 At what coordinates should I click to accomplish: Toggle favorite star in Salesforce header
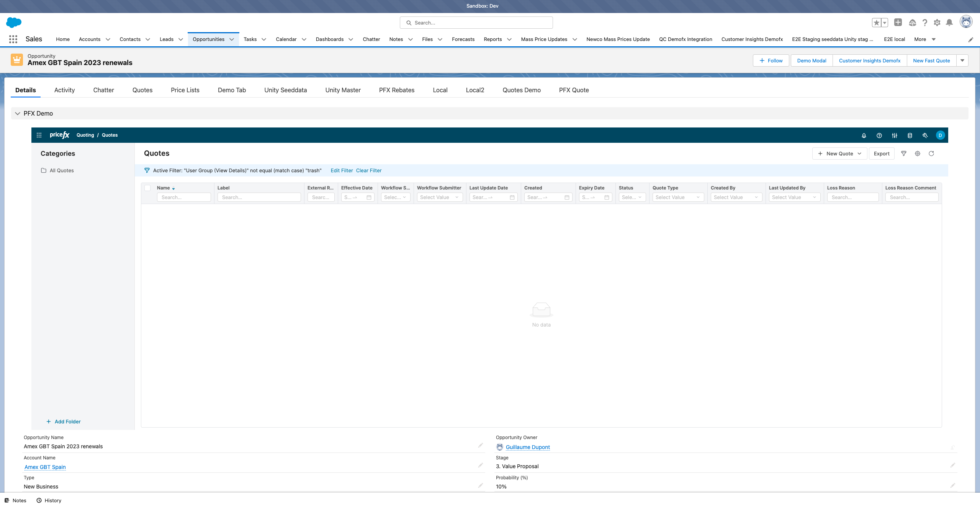[877, 22]
